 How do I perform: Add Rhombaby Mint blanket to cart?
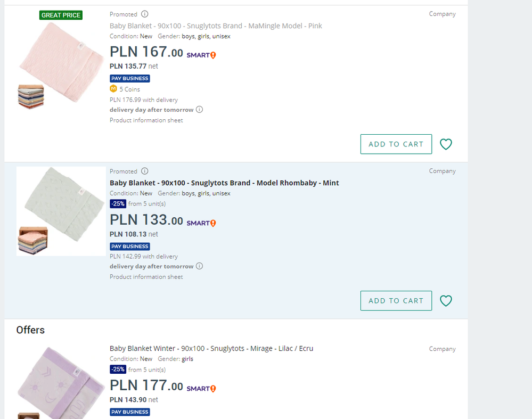point(396,301)
